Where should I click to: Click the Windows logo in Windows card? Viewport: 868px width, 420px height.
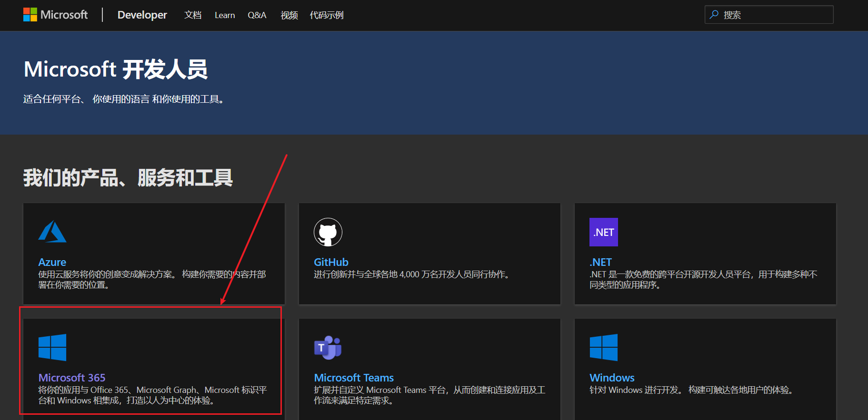click(604, 347)
